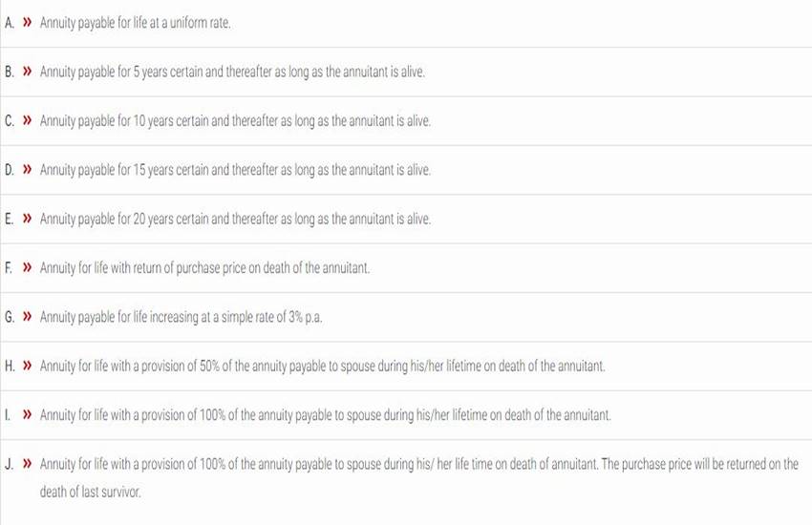
Task: Click the red chevron icon of option E
Action: click(27, 220)
